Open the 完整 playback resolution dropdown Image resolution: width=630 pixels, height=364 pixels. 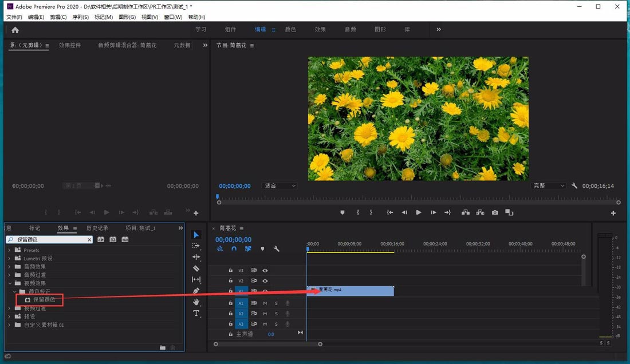coord(549,186)
